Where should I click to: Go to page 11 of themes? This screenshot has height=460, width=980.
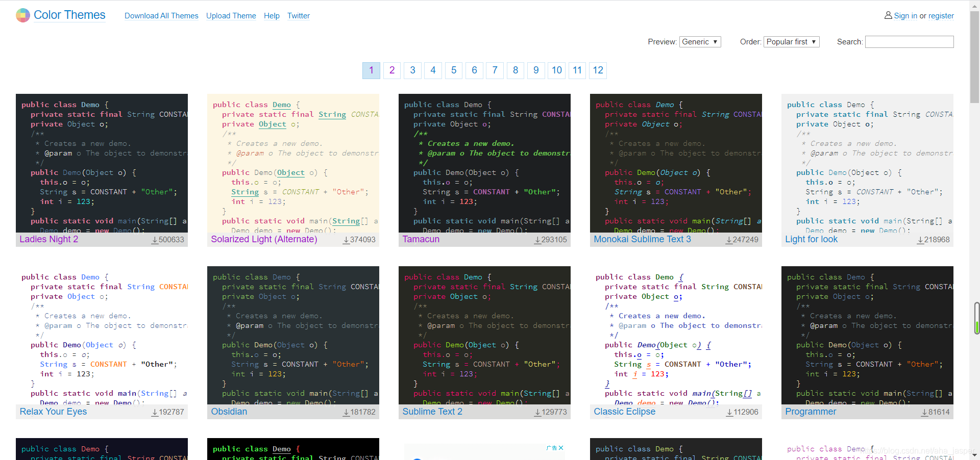pos(577,70)
